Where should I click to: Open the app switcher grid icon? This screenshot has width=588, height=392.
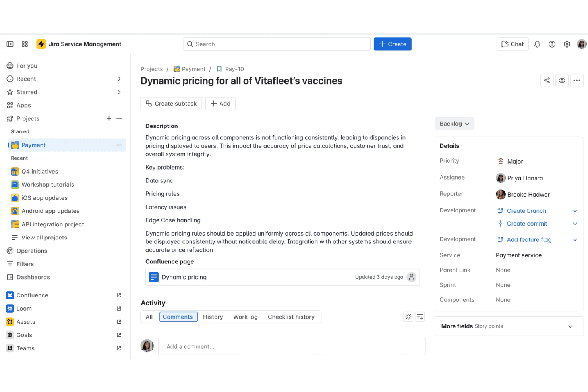click(x=25, y=44)
